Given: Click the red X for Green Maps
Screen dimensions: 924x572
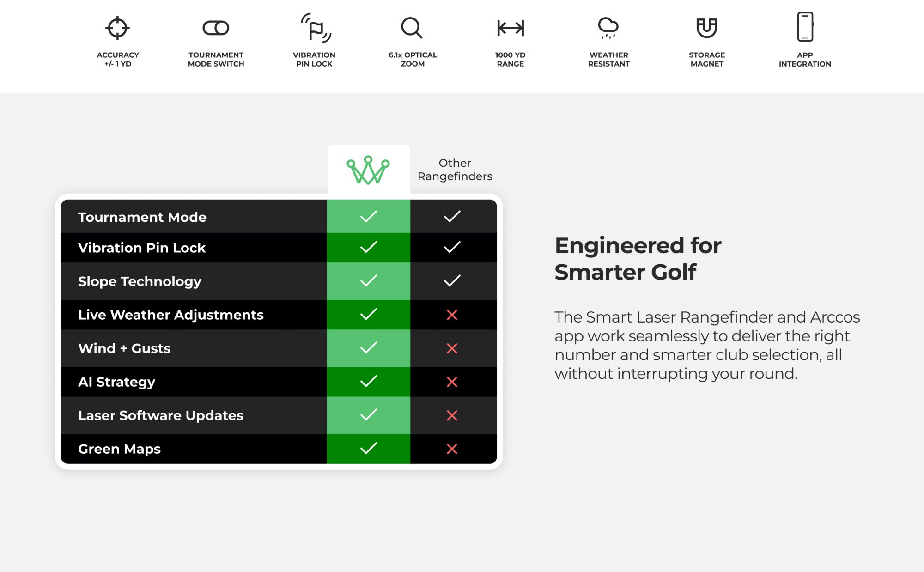Looking at the screenshot, I should click(x=452, y=449).
